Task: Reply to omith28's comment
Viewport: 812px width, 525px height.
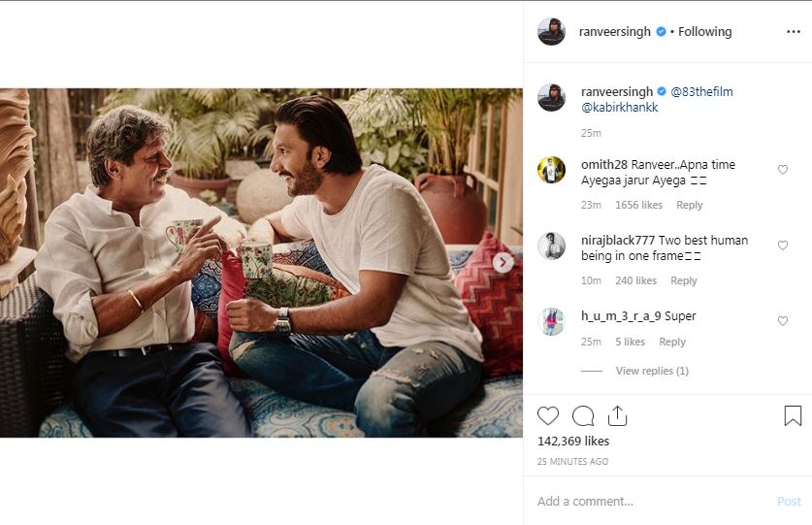Action: coord(689,205)
